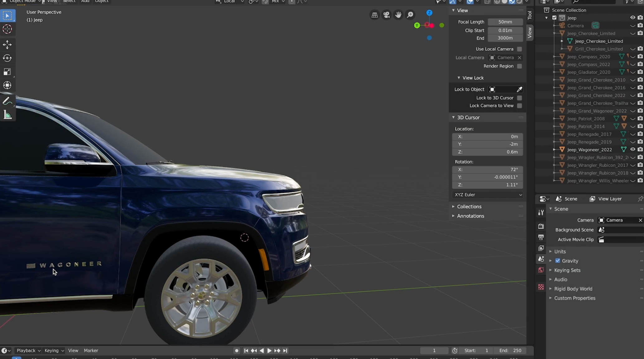Open the Tool properties tab icon

(541, 213)
